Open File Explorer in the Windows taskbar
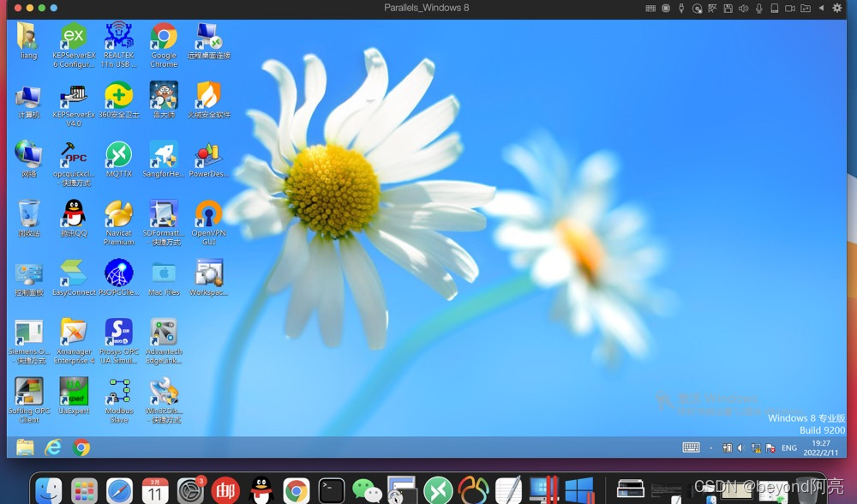The height and width of the screenshot is (504, 857). (25, 447)
